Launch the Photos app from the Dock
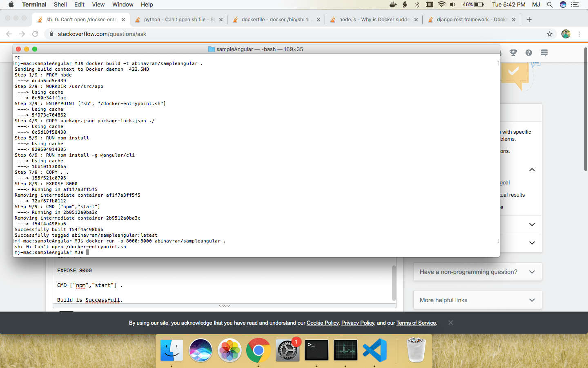The height and width of the screenshot is (368, 588). (x=229, y=350)
